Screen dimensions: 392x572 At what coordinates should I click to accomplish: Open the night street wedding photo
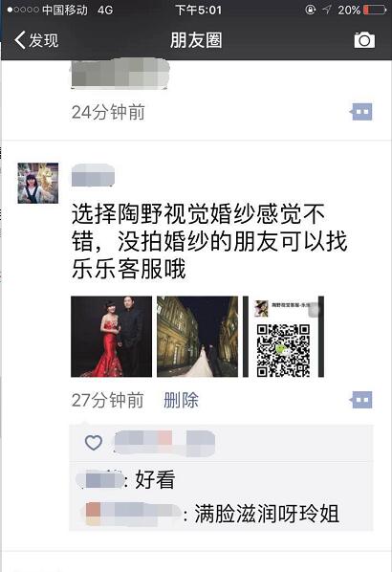(x=197, y=337)
